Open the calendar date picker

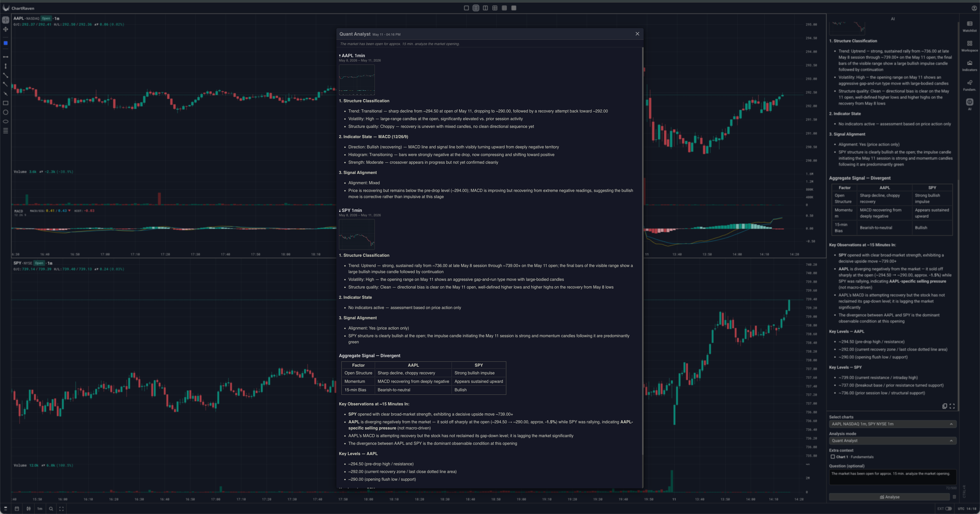tap(17, 509)
